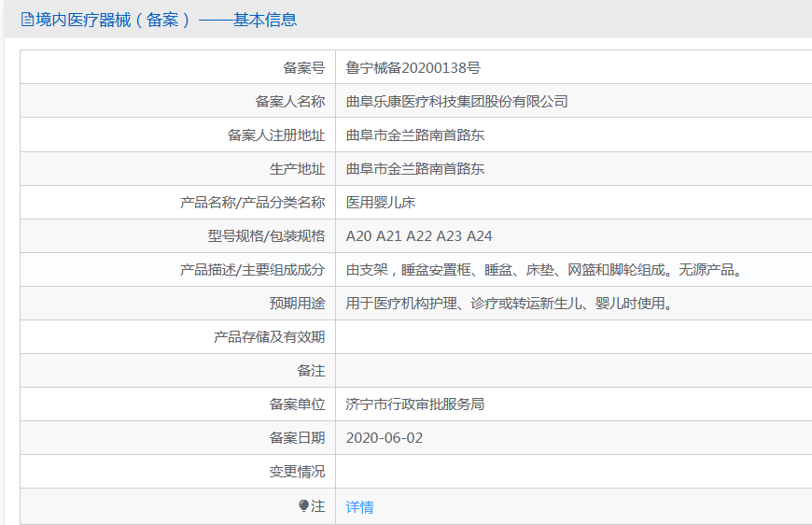Click the 生产地址 label
Screen dimensions: 812x525
[x=297, y=168]
